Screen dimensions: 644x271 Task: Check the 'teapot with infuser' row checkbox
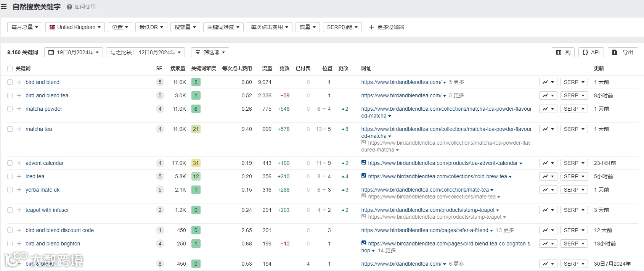[10, 210]
